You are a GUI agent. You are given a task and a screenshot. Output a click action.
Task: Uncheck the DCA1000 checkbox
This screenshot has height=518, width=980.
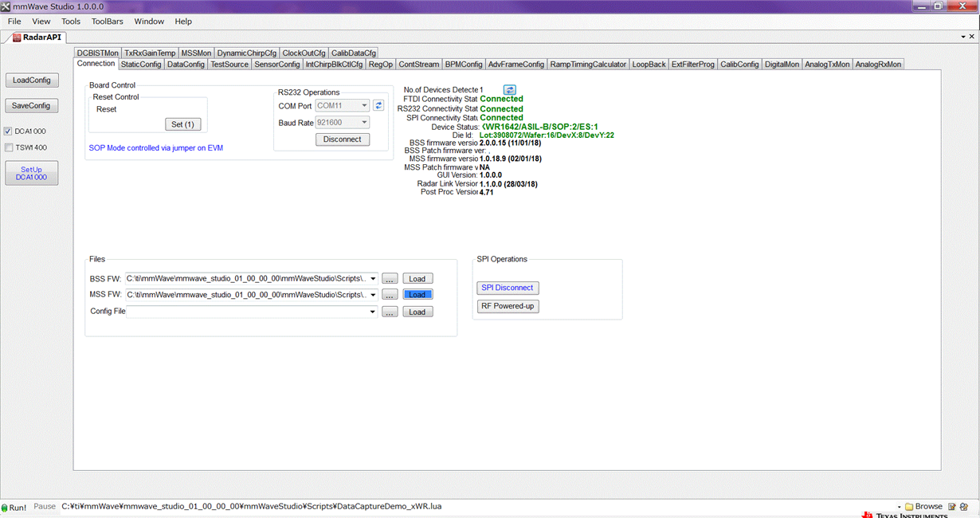(9, 131)
